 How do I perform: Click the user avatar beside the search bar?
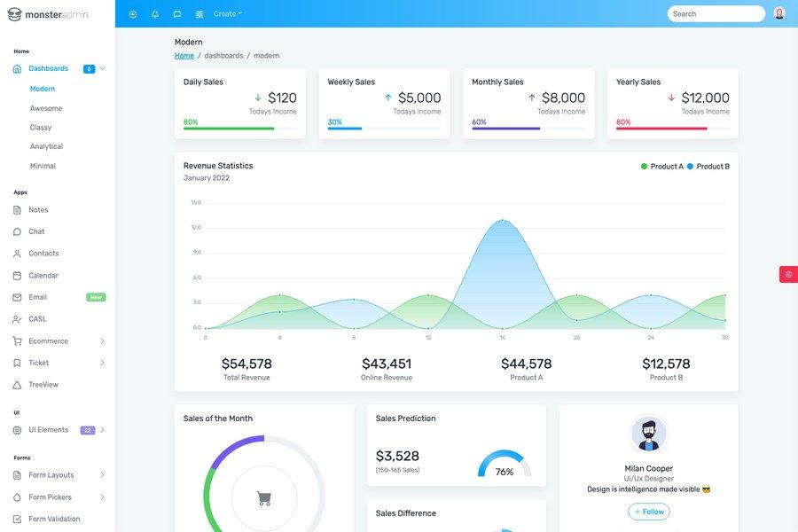point(778,12)
